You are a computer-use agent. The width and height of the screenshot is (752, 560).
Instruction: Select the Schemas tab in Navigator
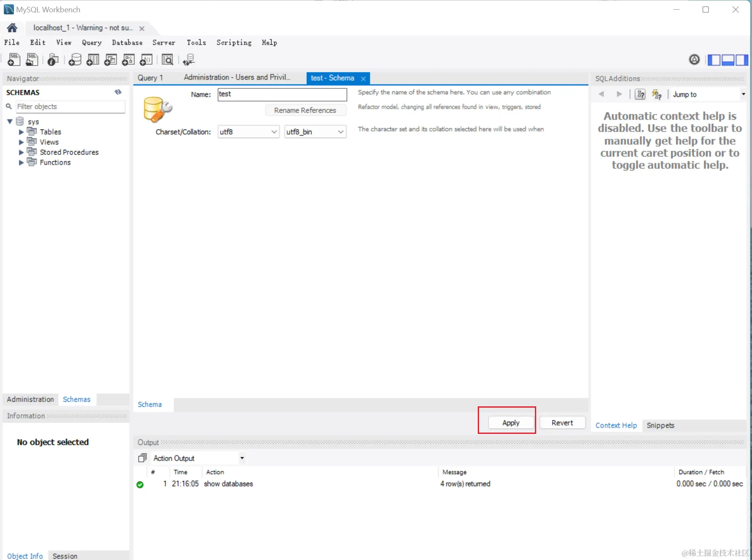pyautogui.click(x=77, y=399)
